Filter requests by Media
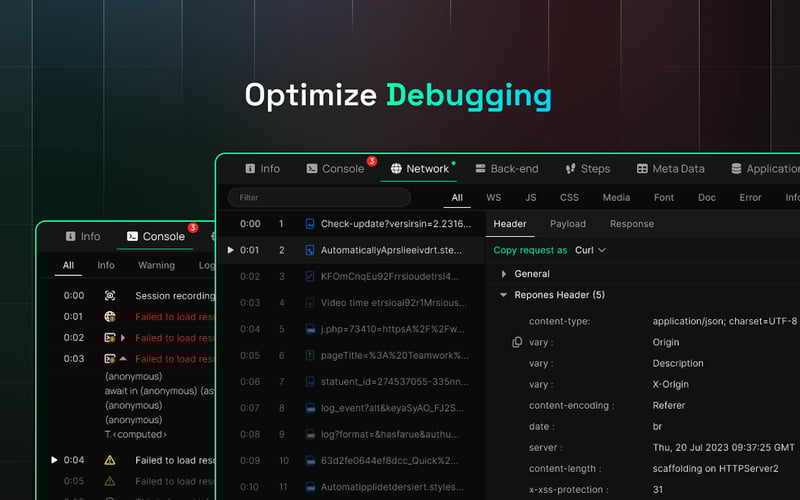 click(x=616, y=197)
